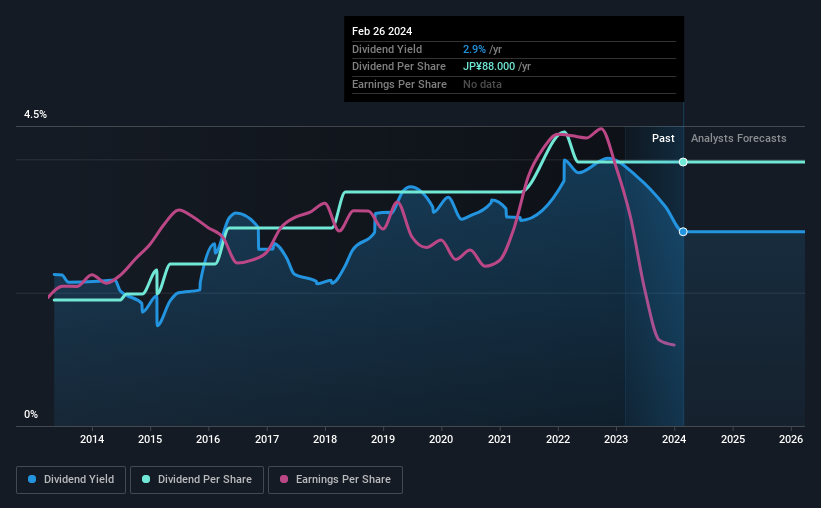Click the tooltip date 'Feb 26 2024'
This screenshot has width=821, height=508.
[382, 31]
